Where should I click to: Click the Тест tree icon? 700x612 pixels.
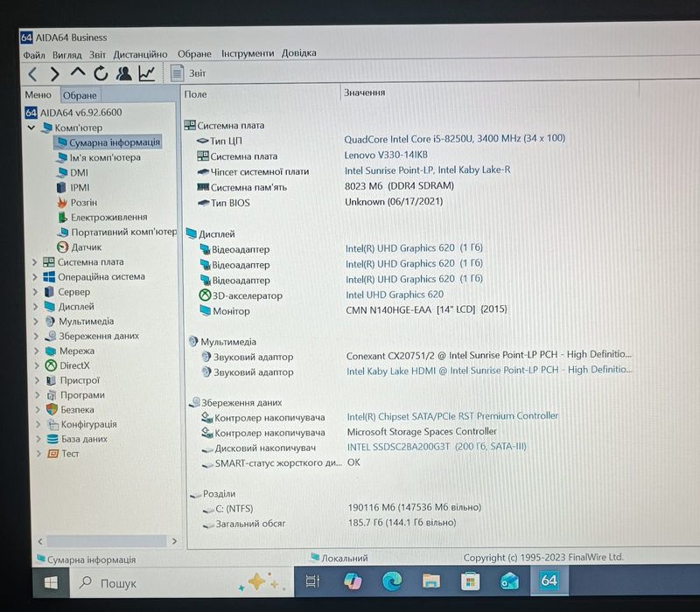tap(53, 454)
